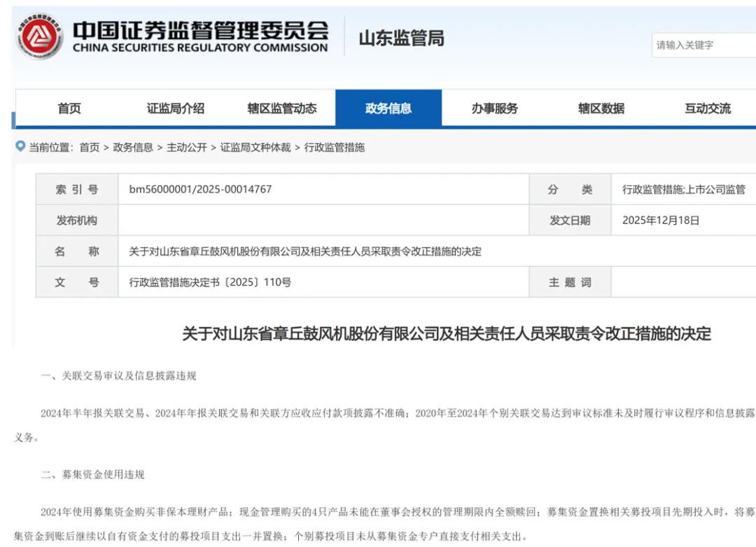Click the 主题词 table label cell
756x547 pixels.
[x=570, y=282]
